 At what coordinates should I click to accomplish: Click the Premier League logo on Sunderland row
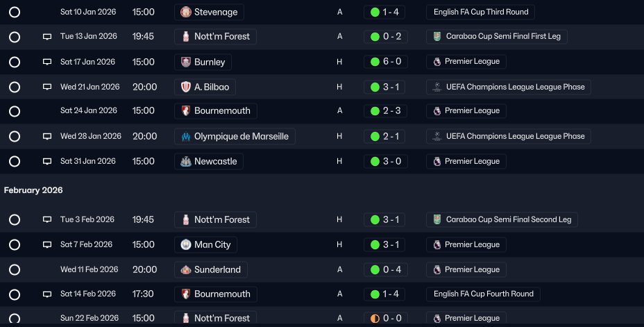[x=437, y=270]
